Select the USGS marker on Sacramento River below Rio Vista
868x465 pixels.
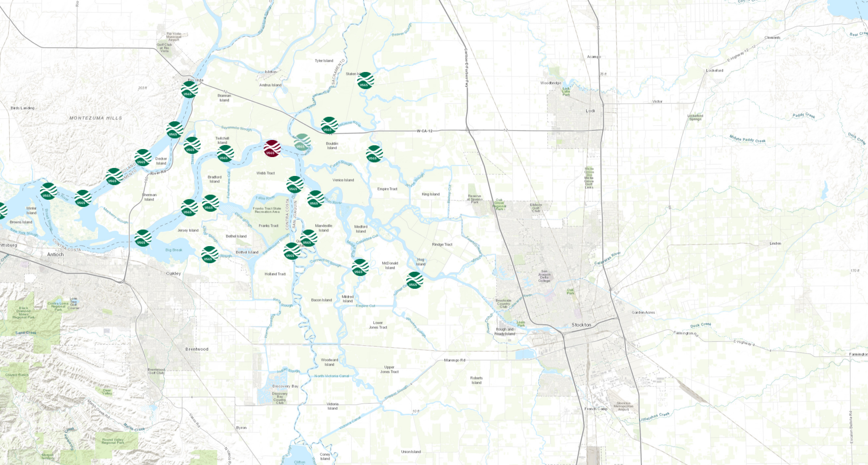175,130
